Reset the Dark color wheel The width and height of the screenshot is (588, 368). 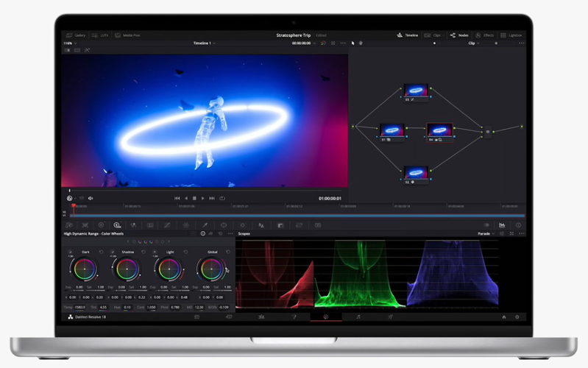[x=102, y=252]
